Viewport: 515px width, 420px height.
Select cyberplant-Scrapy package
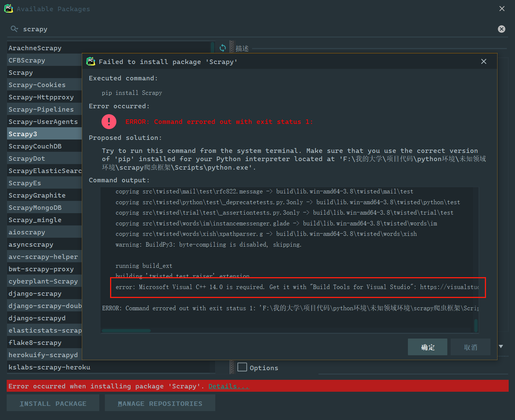coord(45,281)
